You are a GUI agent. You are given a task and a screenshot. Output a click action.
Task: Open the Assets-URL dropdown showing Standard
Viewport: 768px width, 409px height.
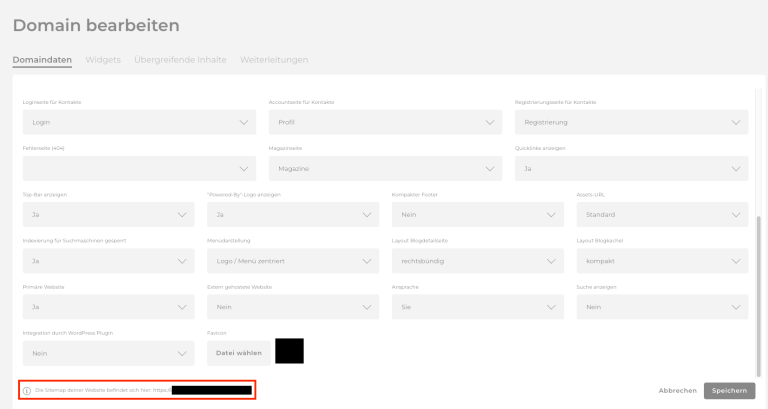pos(662,215)
